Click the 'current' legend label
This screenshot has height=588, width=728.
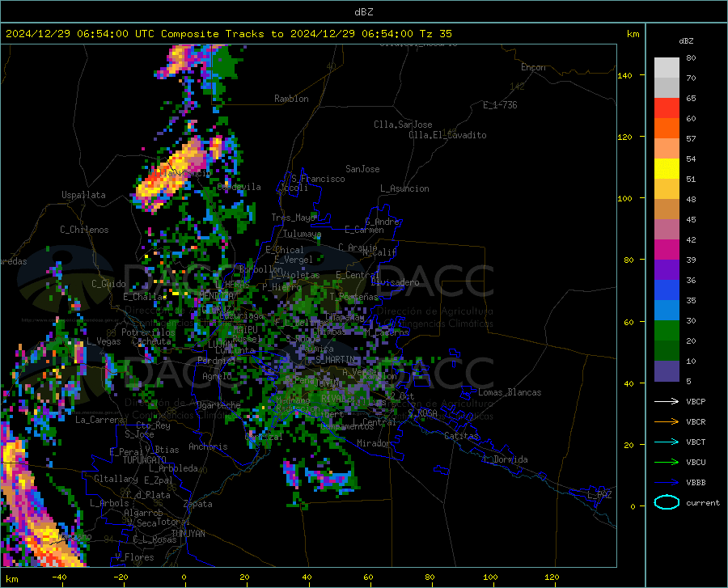[703, 502]
